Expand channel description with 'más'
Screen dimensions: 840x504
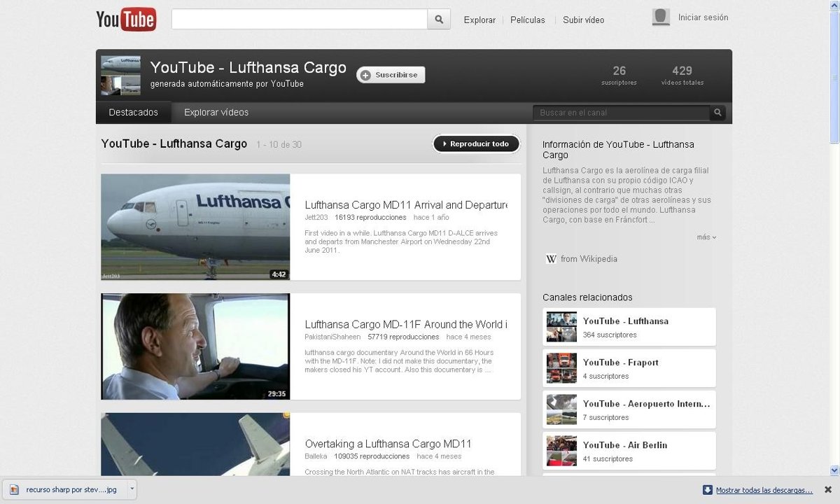[x=706, y=237]
